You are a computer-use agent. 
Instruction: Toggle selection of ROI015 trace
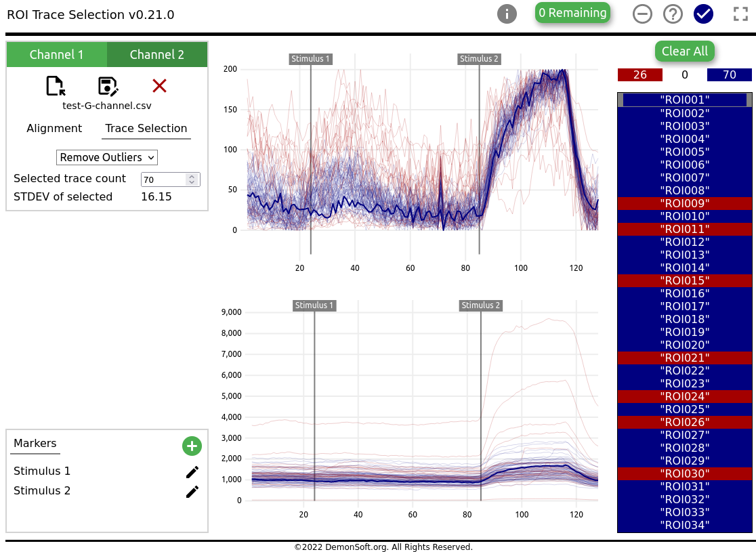pyautogui.click(x=684, y=280)
